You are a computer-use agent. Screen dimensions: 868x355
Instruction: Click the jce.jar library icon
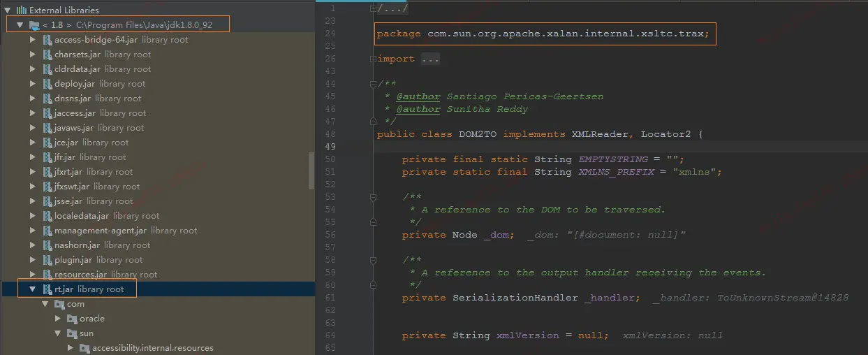(x=47, y=143)
